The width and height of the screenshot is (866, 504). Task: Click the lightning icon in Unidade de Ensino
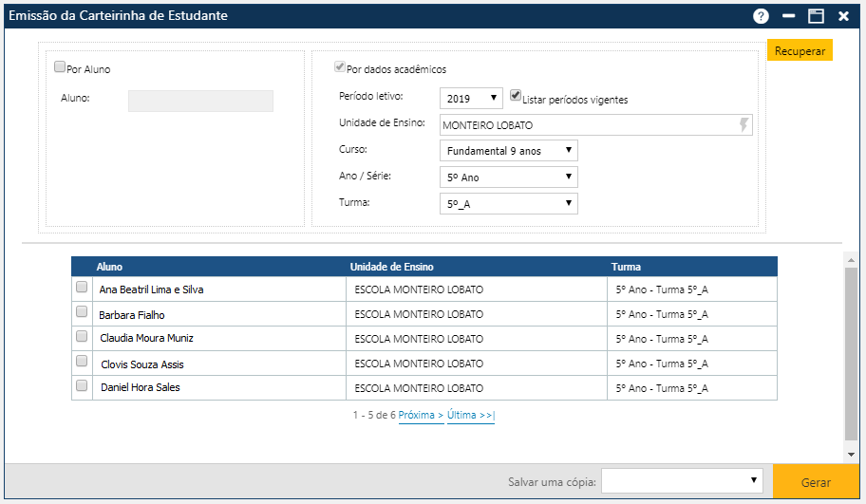point(744,125)
